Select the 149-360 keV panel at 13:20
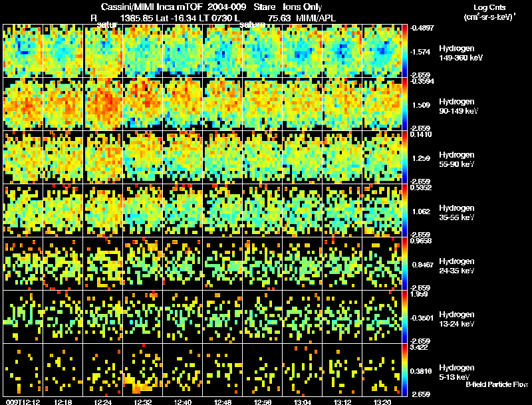 click(x=382, y=51)
